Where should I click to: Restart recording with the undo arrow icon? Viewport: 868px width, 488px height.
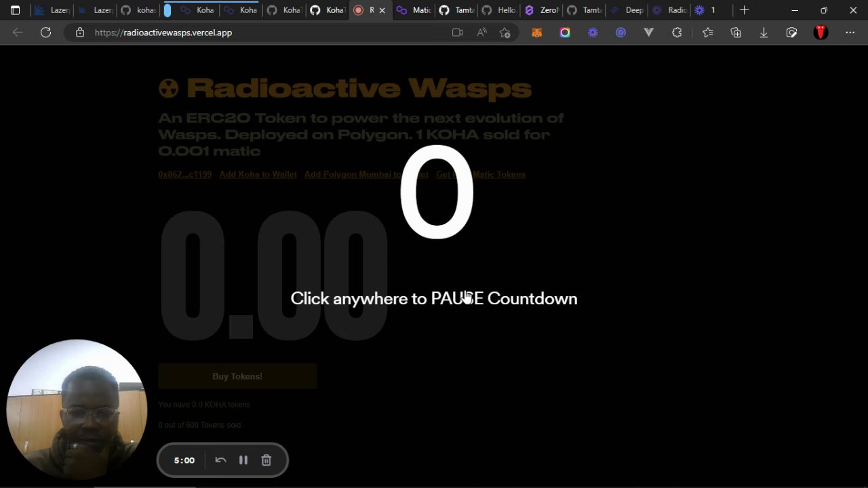tap(220, 460)
